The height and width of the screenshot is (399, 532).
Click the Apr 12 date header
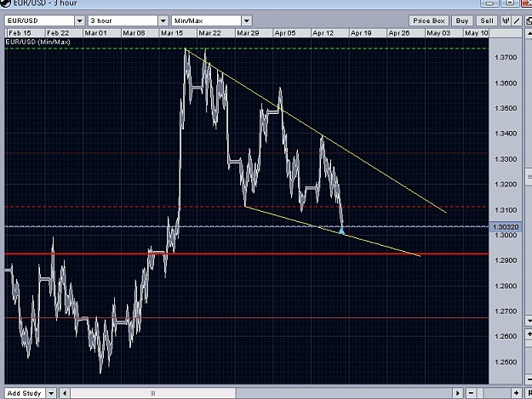(x=323, y=33)
